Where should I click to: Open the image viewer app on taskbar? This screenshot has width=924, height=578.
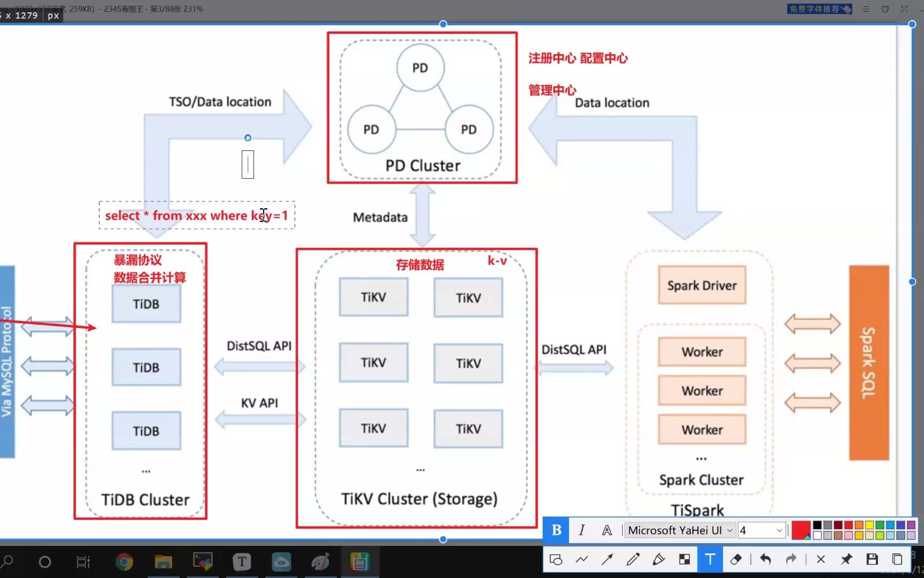point(360,561)
